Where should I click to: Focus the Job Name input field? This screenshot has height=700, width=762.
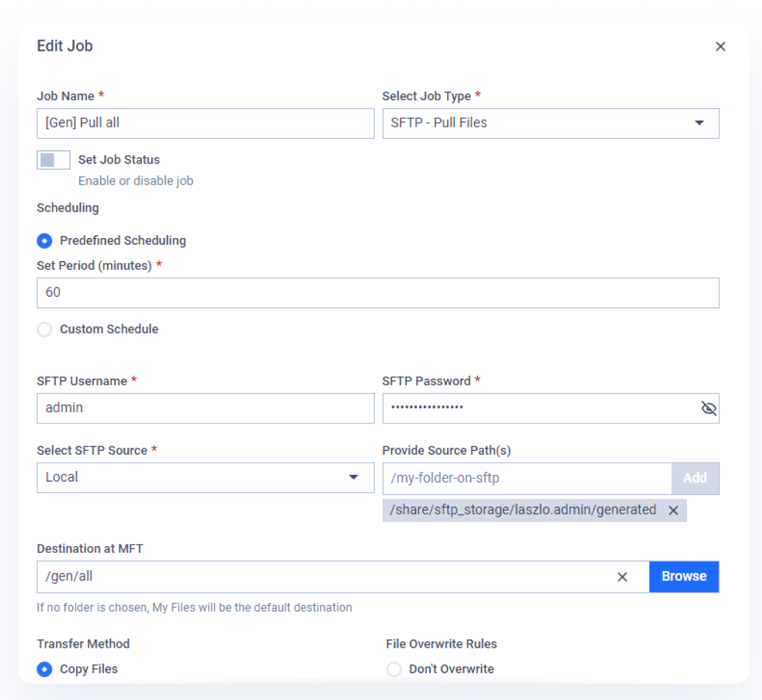pyautogui.click(x=206, y=123)
